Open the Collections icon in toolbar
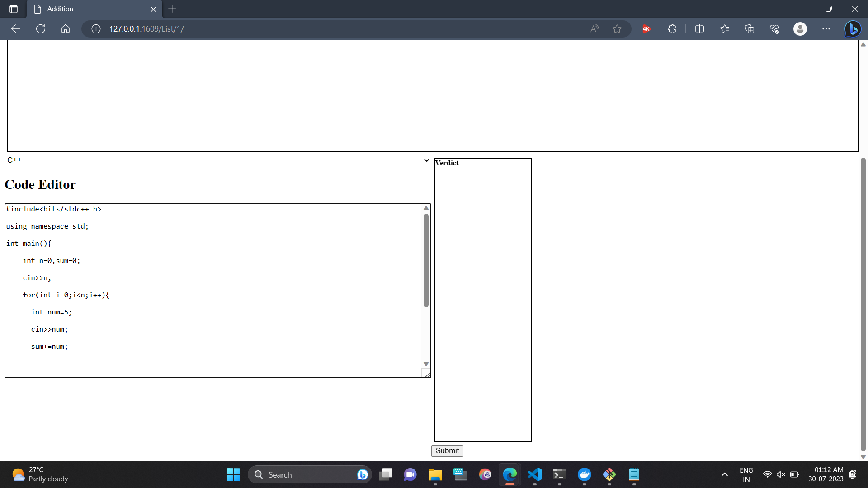This screenshot has width=868, height=488. 750,29
